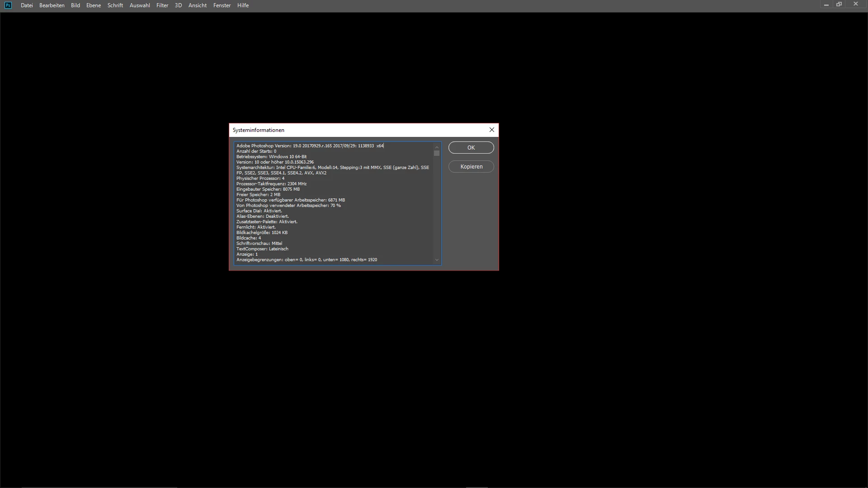This screenshot has width=868, height=488.
Task: Click the scroll up arrow in the info text
Action: 437,147
